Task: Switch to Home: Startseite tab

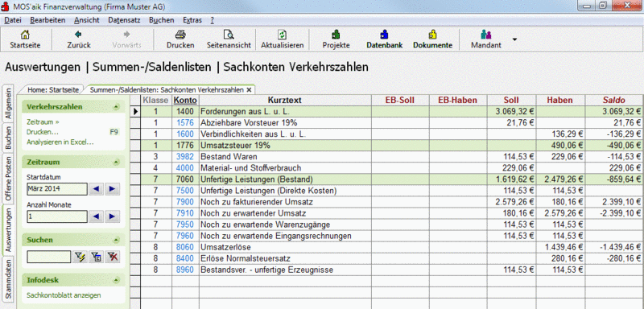Action: (x=53, y=90)
